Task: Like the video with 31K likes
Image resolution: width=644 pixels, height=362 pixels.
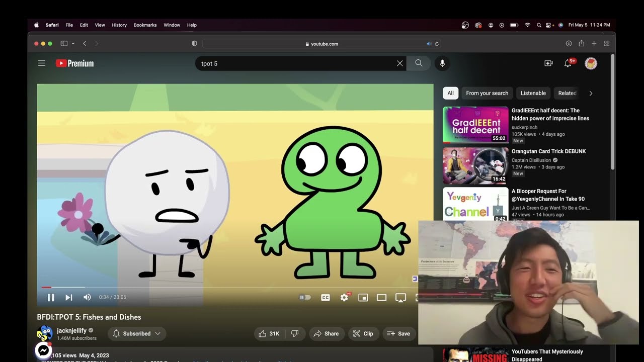Action: 269,333
